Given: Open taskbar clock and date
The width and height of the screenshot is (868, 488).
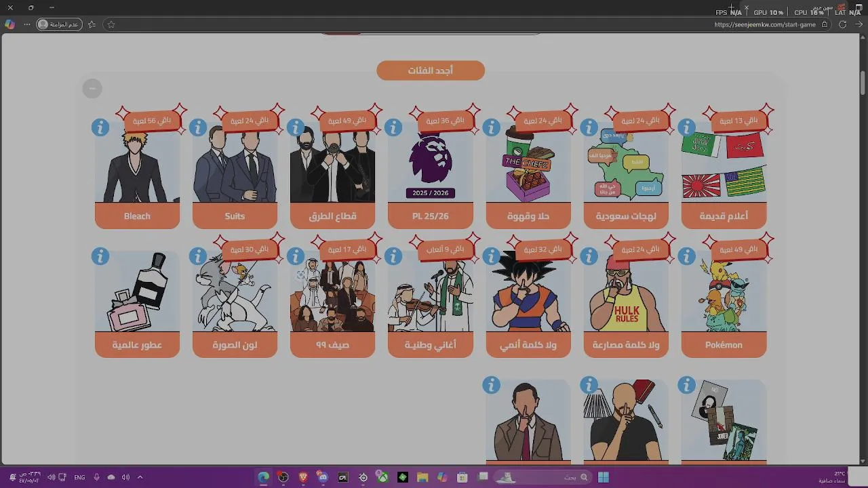Looking at the screenshot, I should click(x=29, y=477).
